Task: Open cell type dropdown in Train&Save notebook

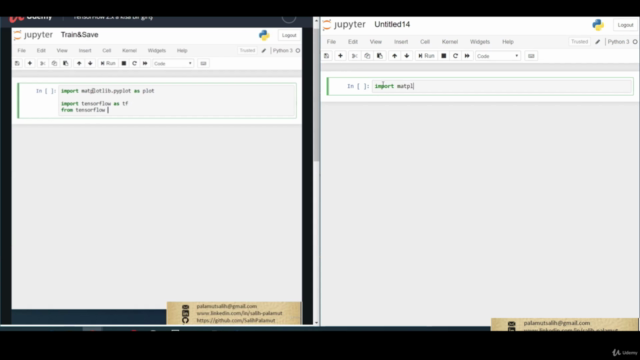Action: [x=173, y=63]
